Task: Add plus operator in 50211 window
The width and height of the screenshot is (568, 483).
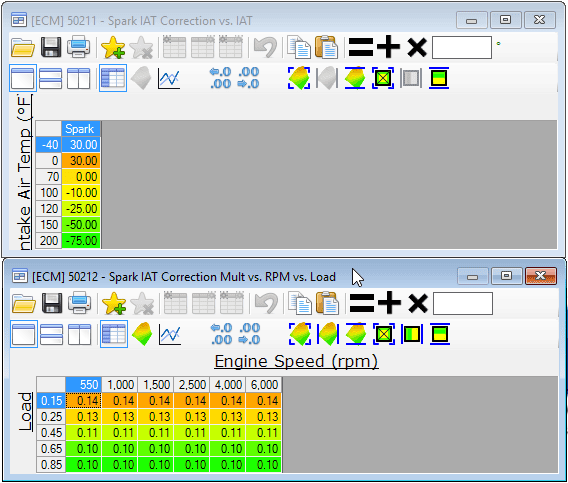Action: (x=389, y=47)
